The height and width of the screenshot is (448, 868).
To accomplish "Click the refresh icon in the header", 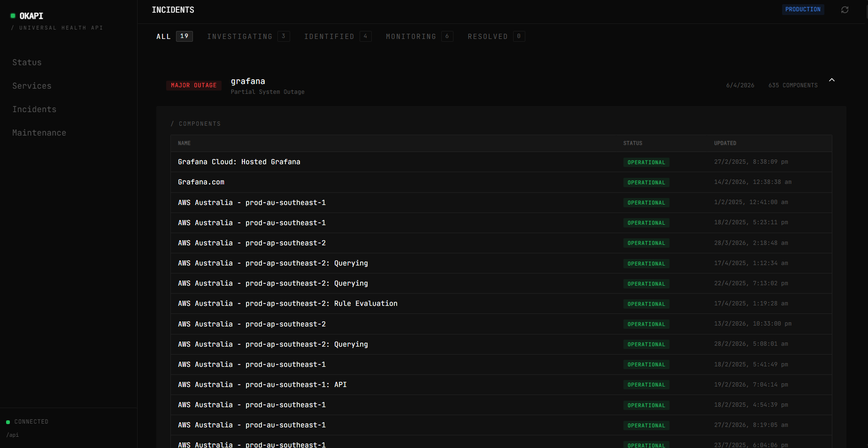I will click(845, 10).
